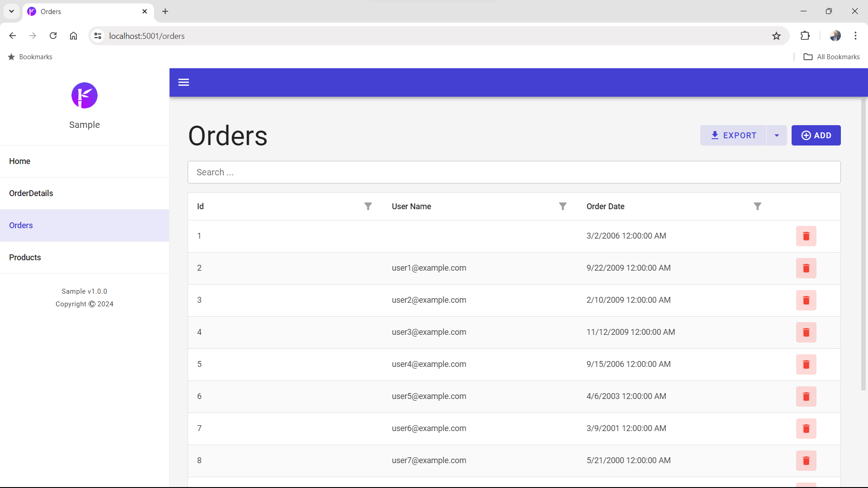Select Products in the sidebar
This screenshot has height=488, width=868.
coord(25,257)
